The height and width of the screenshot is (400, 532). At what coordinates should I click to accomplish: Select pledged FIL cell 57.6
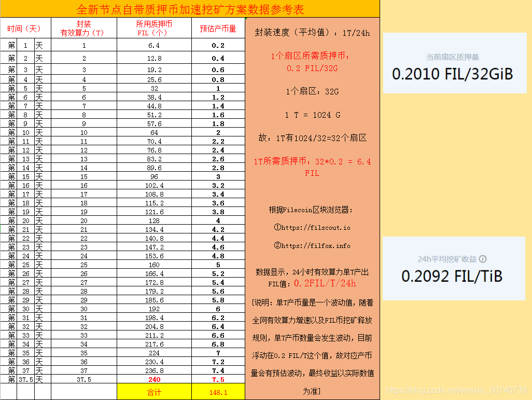coord(154,123)
